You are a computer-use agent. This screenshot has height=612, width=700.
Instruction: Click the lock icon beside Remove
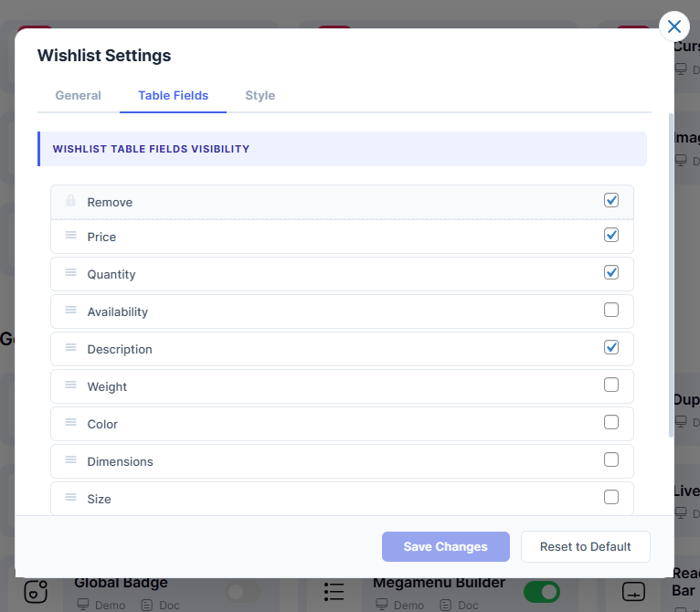pyautogui.click(x=70, y=201)
